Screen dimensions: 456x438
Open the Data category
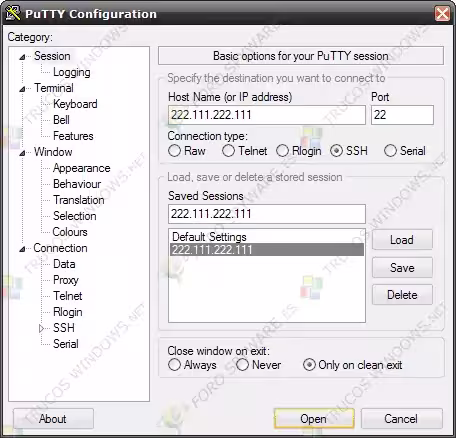(x=64, y=264)
